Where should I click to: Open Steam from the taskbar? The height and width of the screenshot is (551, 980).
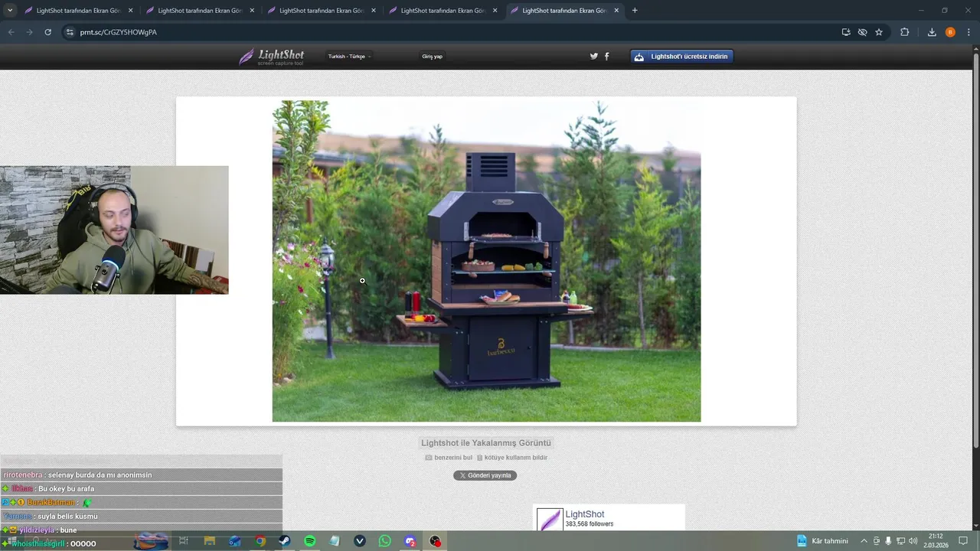[284, 541]
